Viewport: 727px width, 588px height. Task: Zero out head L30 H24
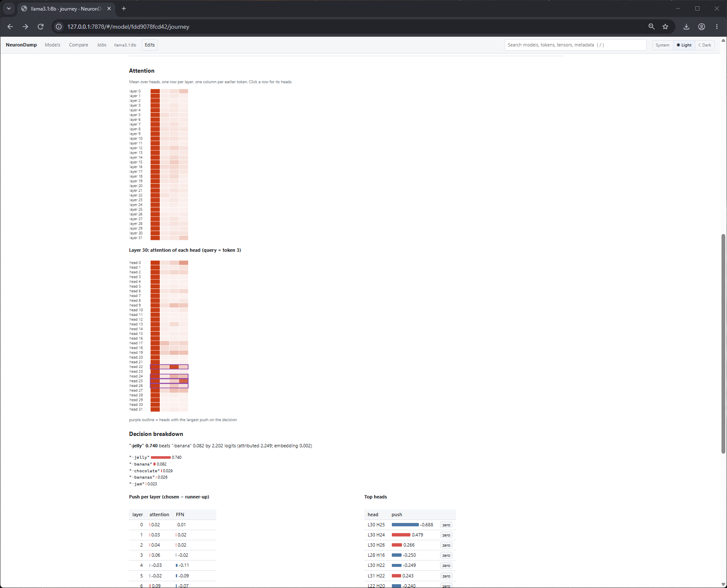(446, 535)
